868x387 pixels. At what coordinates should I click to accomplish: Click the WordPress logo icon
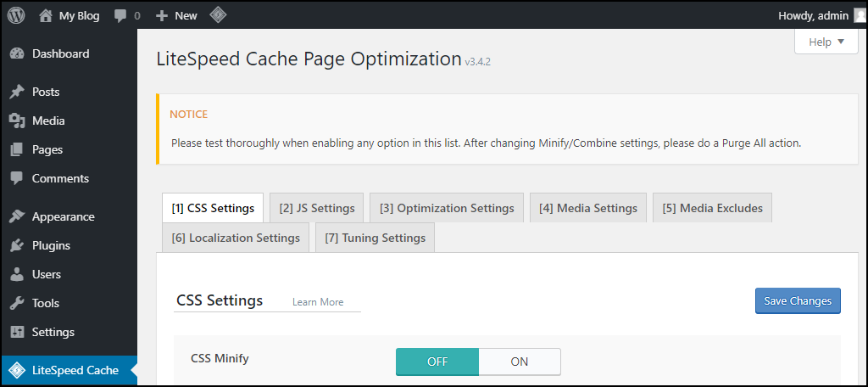[16, 15]
